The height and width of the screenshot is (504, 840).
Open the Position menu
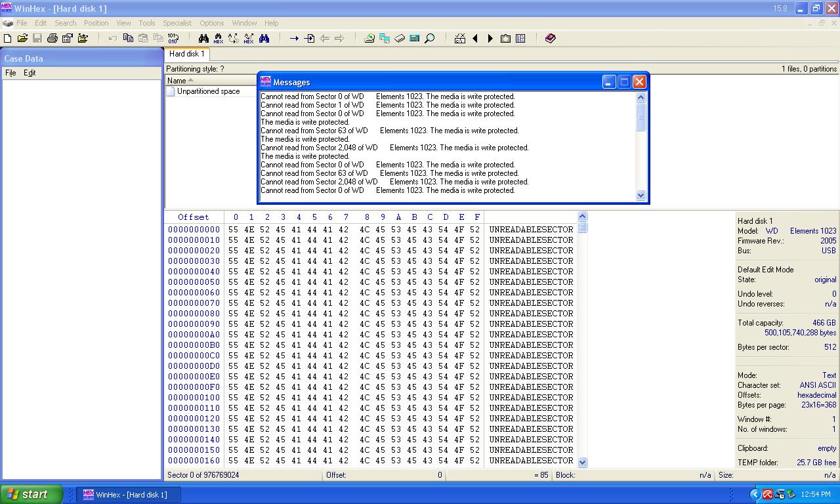click(96, 23)
